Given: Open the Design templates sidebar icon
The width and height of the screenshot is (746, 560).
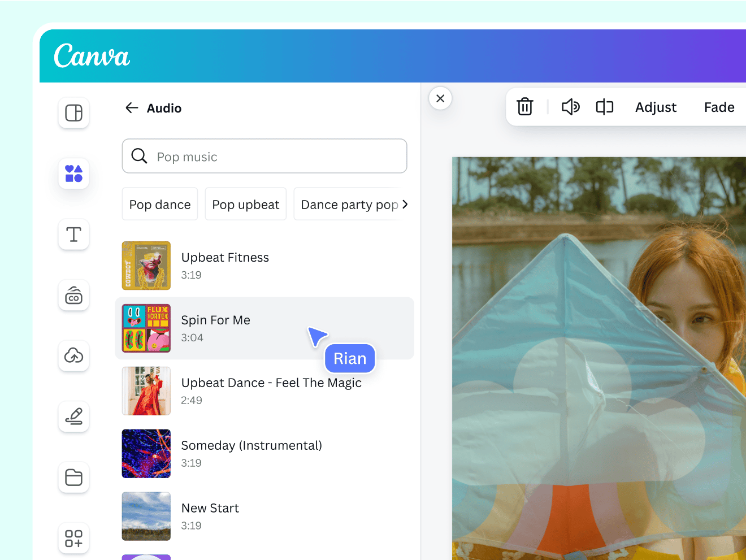Looking at the screenshot, I should pos(73,113).
